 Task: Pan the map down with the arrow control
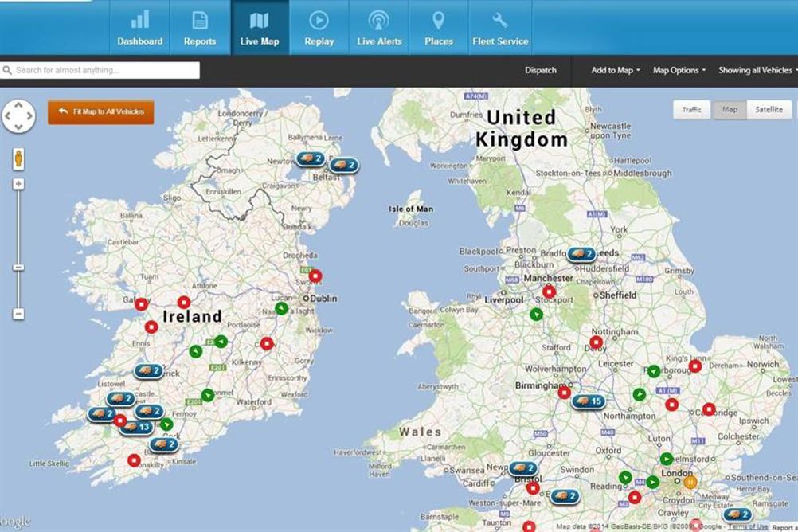18,127
